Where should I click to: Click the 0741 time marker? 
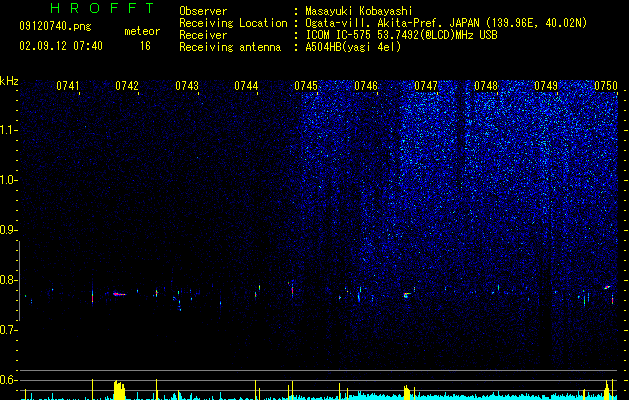click(x=67, y=86)
